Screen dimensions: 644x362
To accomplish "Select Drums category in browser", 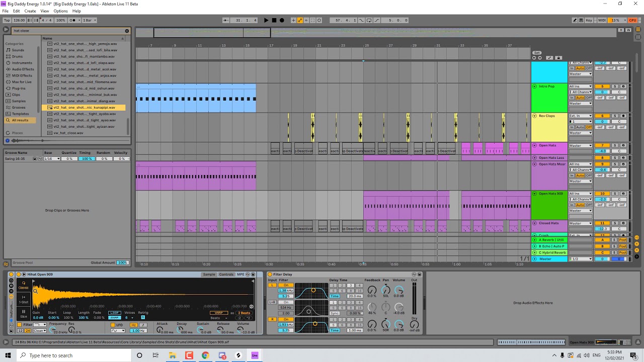I will click(17, 56).
